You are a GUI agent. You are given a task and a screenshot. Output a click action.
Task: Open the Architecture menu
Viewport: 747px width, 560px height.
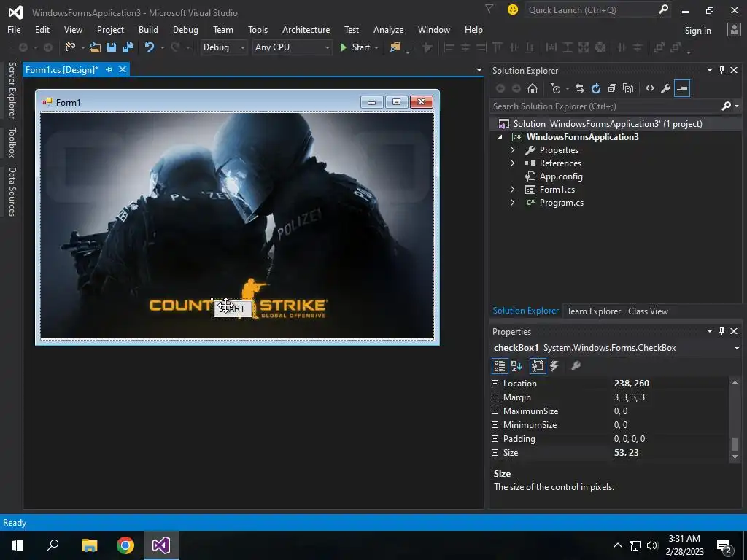(x=306, y=29)
